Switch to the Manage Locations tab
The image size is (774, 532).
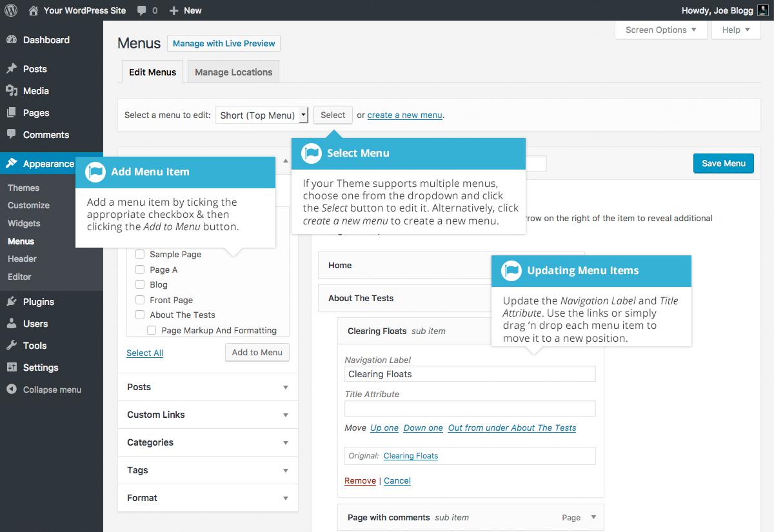pos(233,72)
